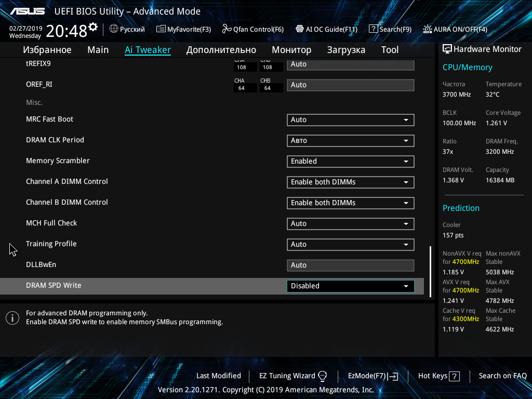The image size is (532, 399).
Task: Switch to the Загрузка tab
Action: (x=346, y=50)
